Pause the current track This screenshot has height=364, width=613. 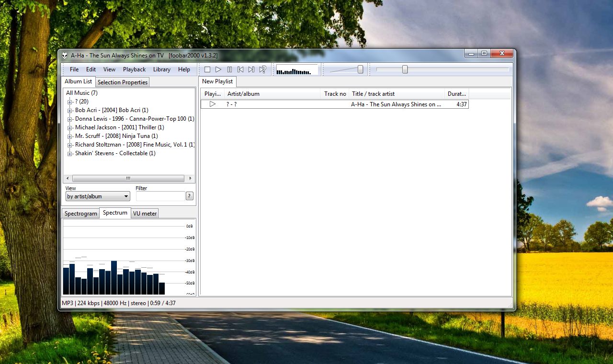[229, 69]
